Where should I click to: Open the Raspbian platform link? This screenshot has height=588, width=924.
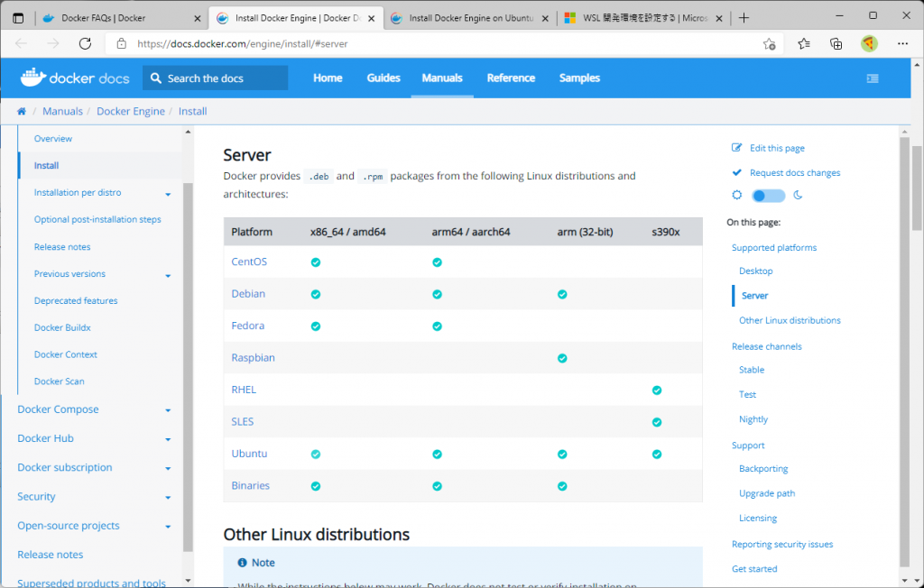point(253,358)
